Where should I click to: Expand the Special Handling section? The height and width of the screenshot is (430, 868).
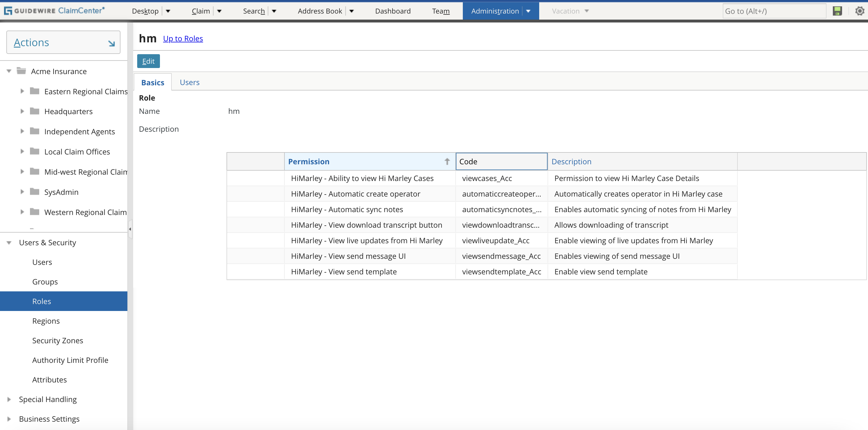click(9, 399)
